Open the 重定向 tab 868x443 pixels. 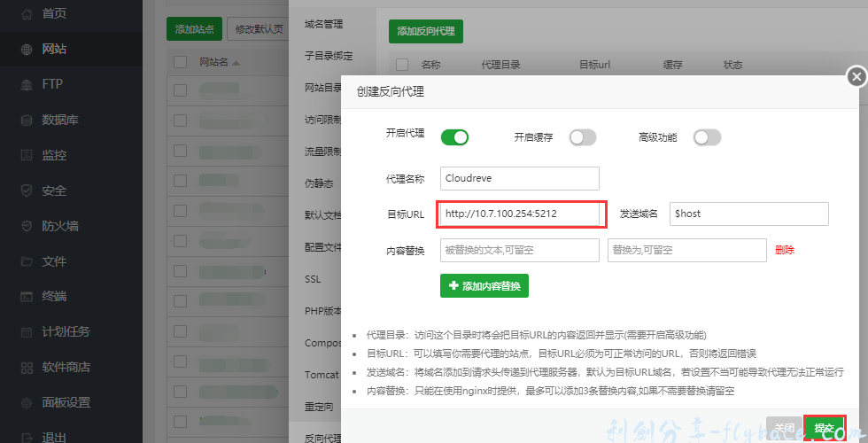point(319,407)
